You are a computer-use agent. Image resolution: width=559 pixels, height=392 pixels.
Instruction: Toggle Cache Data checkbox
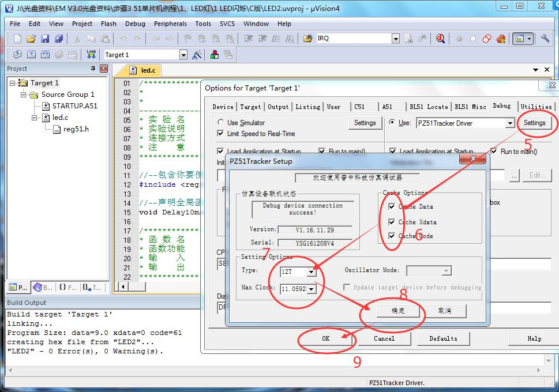tap(392, 206)
